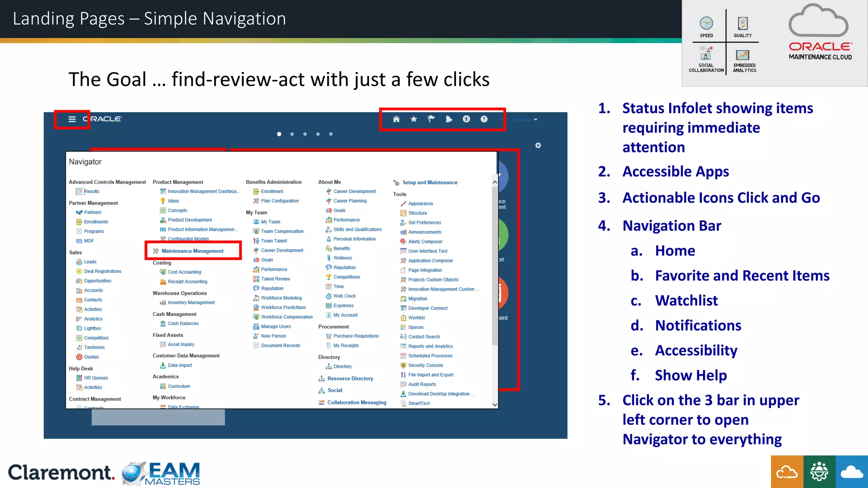Click the Home icon in navigation bar
The width and height of the screenshot is (868, 488).
396,119
